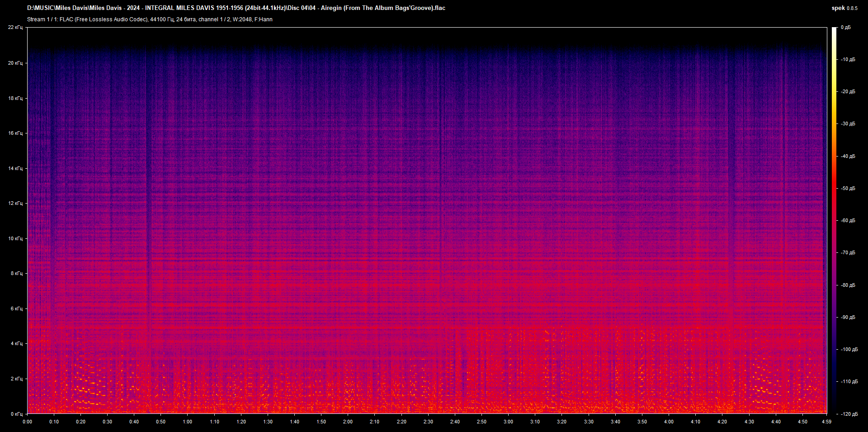
Task: Click the -30 дБ level label
Action: coord(848,123)
